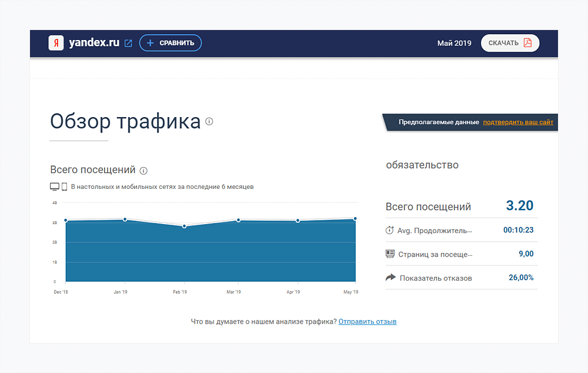Select the Feb '19 data point on chart
Viewport: 588px width, 373px height.
point(184,226)
